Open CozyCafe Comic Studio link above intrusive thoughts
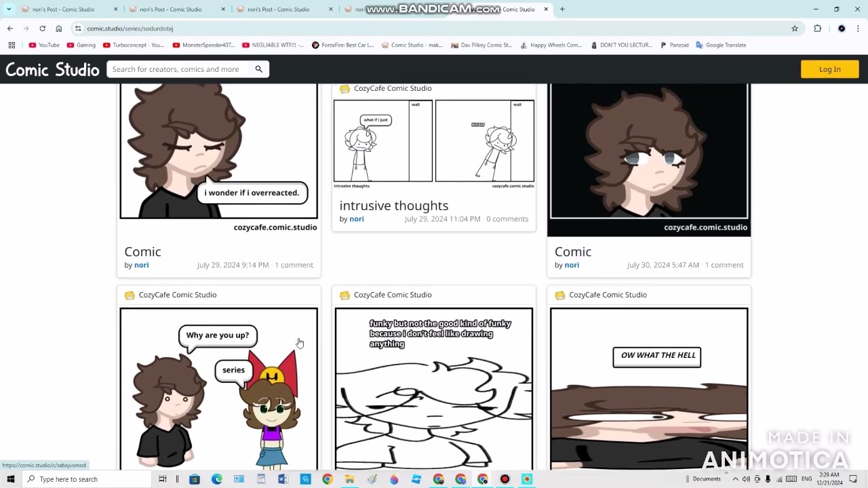 pos(393,88)
